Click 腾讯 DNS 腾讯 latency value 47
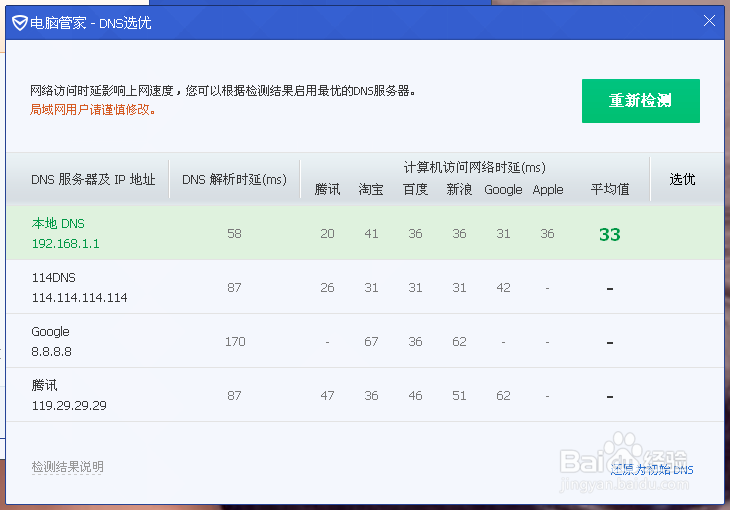Image resolution: width=730 pixels, height=510 pixels. (x=327, y=395)
